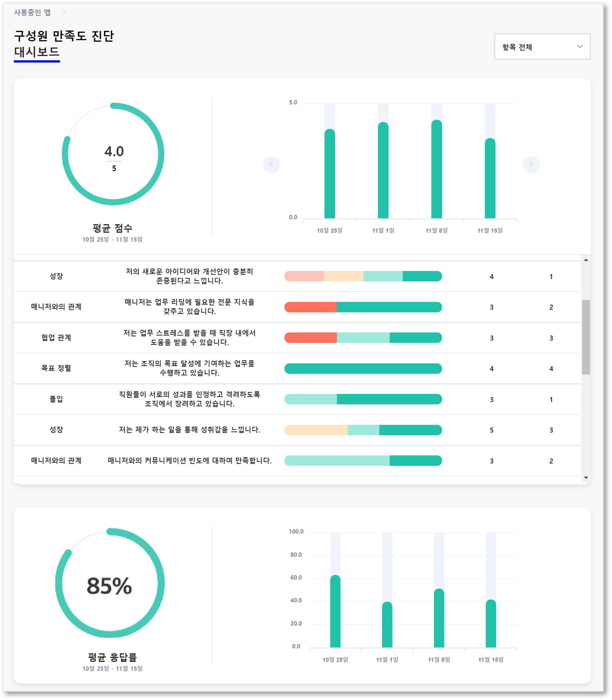Select the 몰입 category row
This screenshot has height=700, width=612.
[x=56, y=399]
